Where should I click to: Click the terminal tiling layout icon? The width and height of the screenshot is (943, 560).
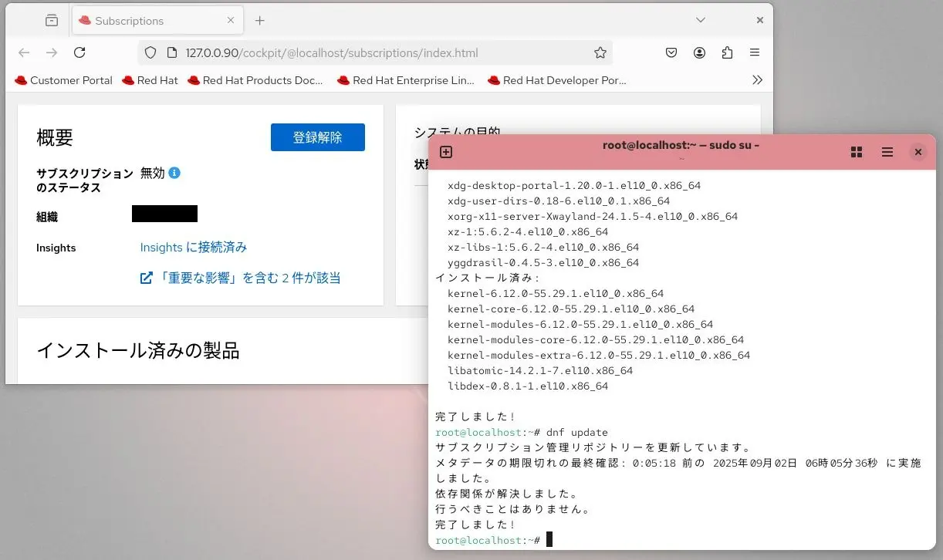coord(857,152)
